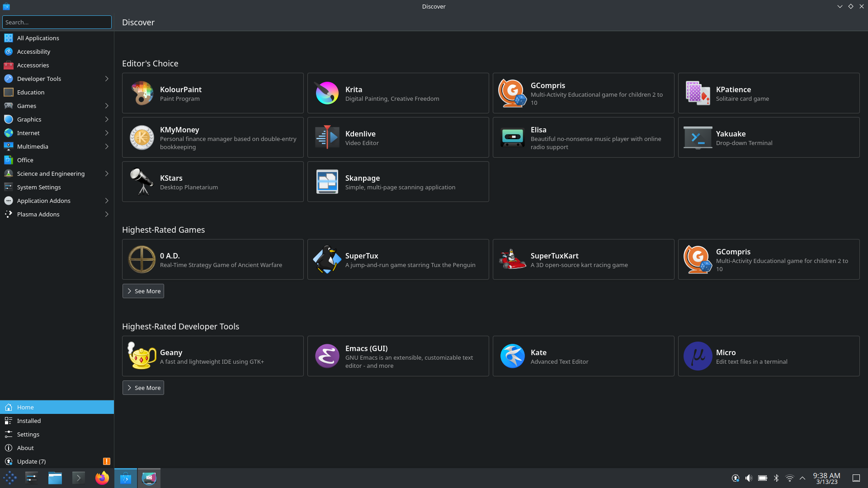The height and width of the screenshot is (488, 868).
Task: Open the Yakuake terminal icon
Action: (698, 137)
